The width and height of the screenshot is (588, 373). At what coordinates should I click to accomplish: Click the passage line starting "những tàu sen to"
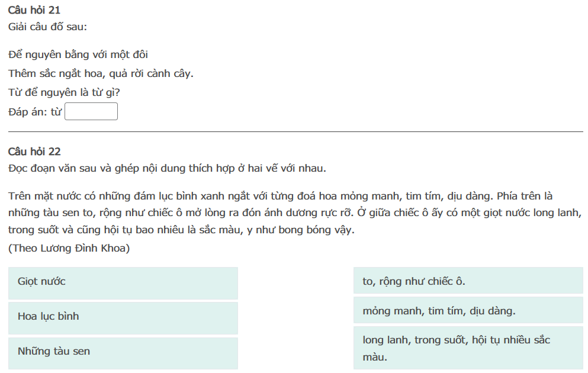(295, 213)
